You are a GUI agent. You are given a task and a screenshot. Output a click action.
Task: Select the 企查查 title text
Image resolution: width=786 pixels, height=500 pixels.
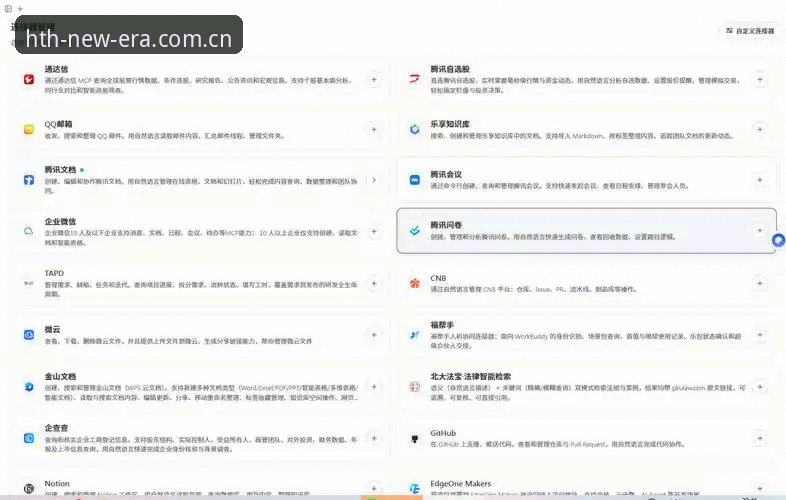[x=56, y=428]
